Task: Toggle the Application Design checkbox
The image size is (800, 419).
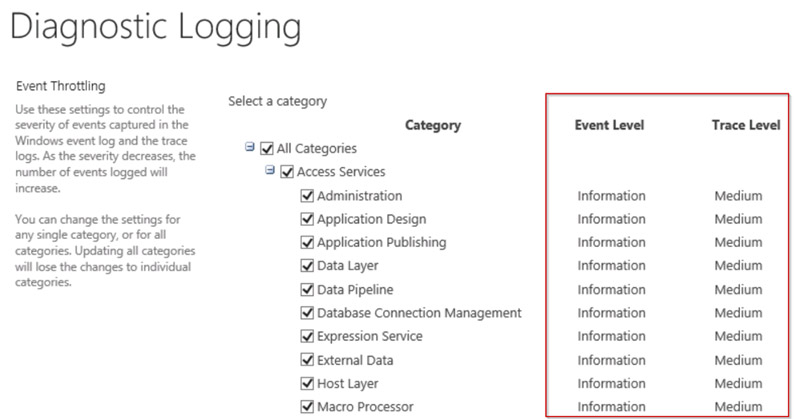Action: [x=307, y=219]
